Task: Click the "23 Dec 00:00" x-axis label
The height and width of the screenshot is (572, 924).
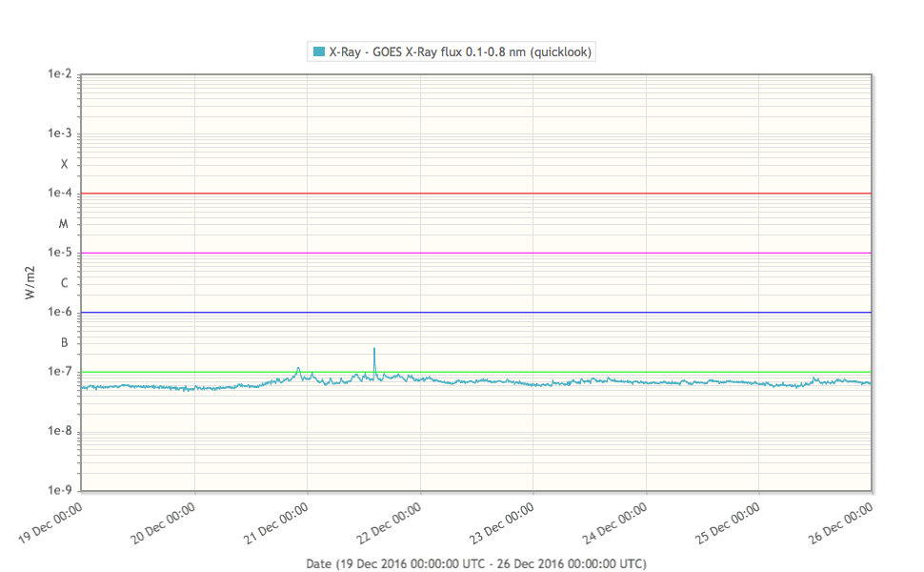Action: click(502, 523)
